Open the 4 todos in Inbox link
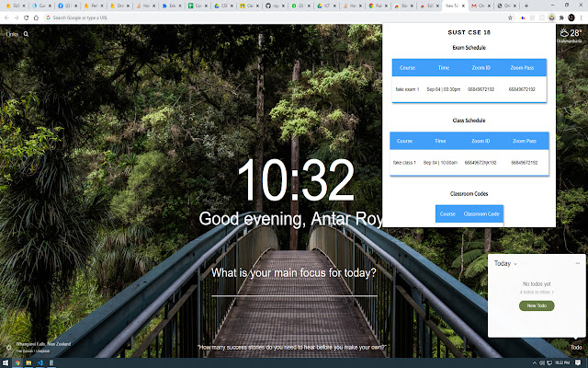This screenshot has height=368, width=588. tap(537, 292)
